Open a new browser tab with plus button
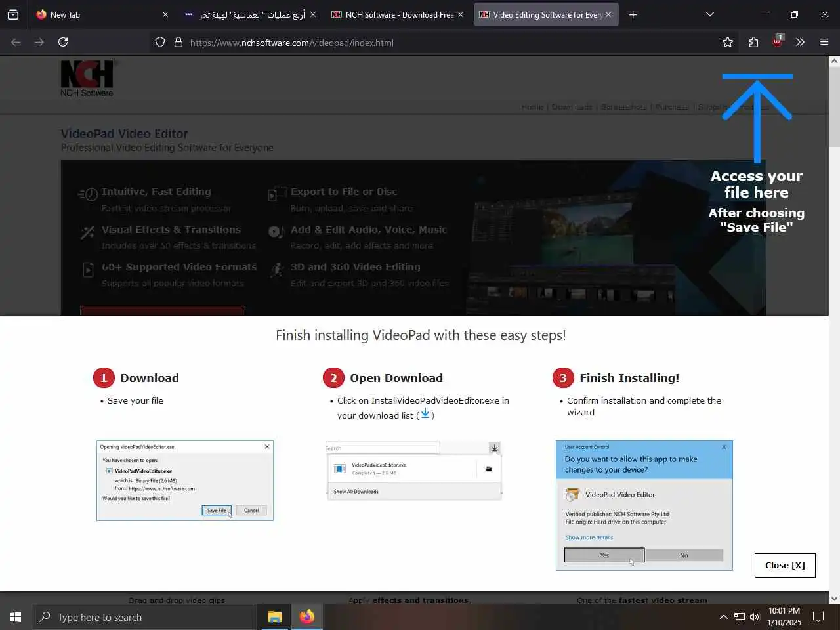Viewport: 840px width, 630px height. pyautogui.click(x=633, y=14)
